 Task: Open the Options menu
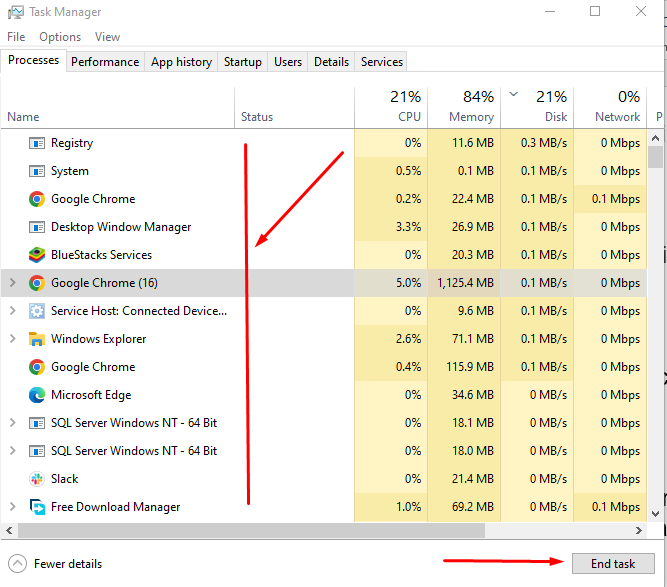click(x=60, y=37)
